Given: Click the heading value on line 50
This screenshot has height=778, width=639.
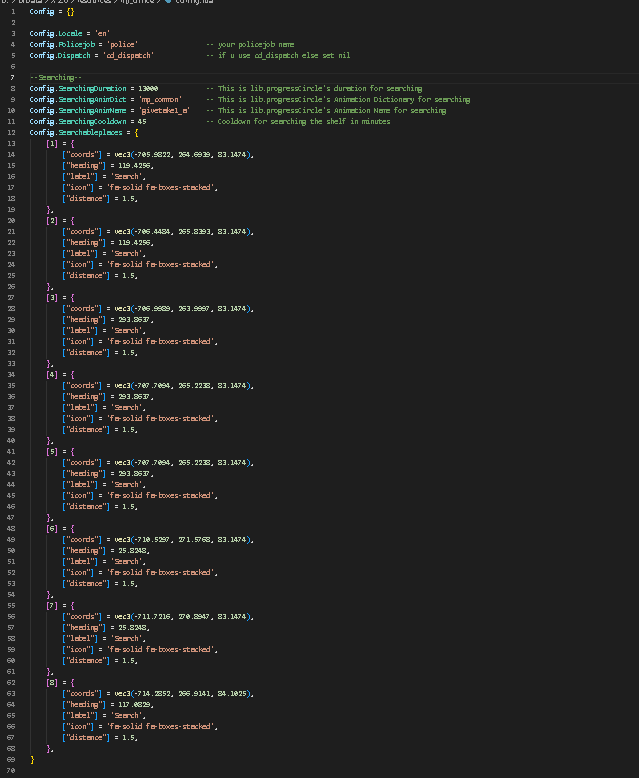Looking at the screenshot, I should click(132, 551).
